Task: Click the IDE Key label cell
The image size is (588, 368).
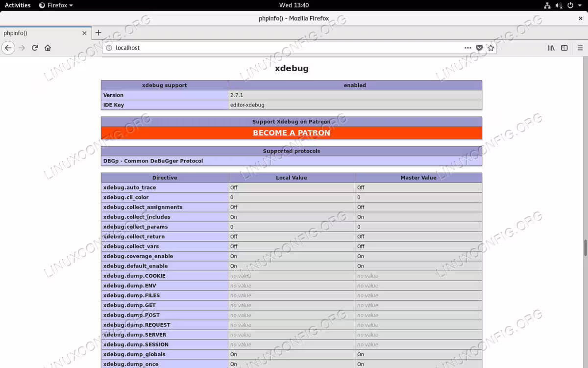Action: point(165,105)
